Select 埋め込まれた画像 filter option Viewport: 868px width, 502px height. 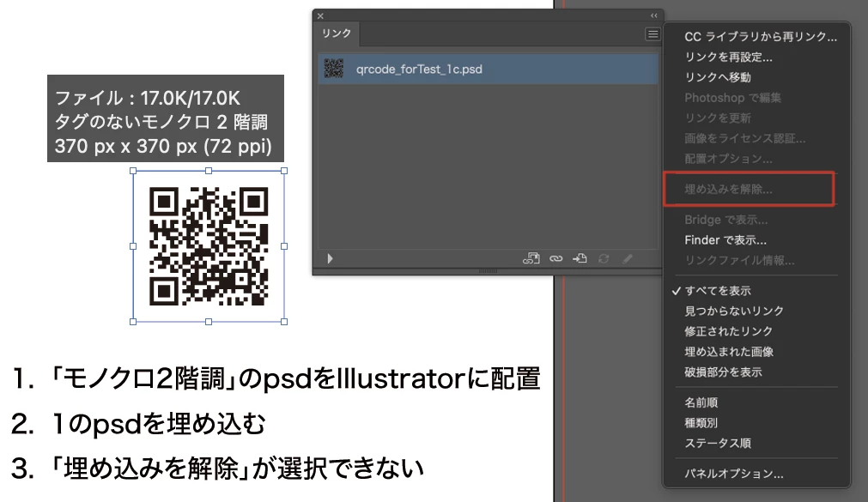pyautogui.click(x=729, y=352)
